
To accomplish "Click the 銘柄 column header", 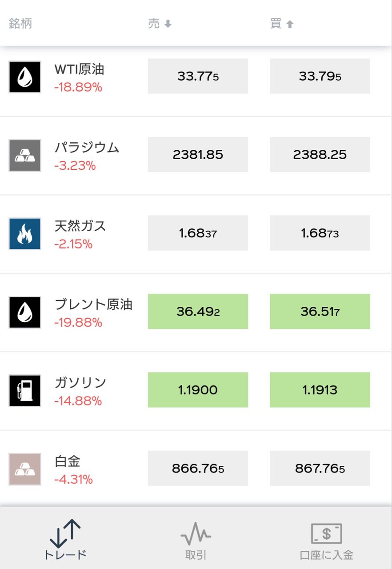I will click(x=20, y=24).
